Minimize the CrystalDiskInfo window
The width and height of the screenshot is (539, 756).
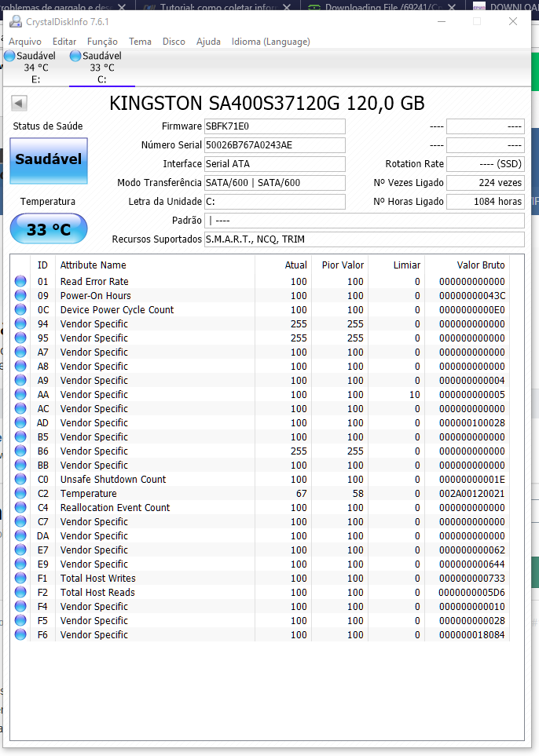pyautogui.click(x=442, y=21)
